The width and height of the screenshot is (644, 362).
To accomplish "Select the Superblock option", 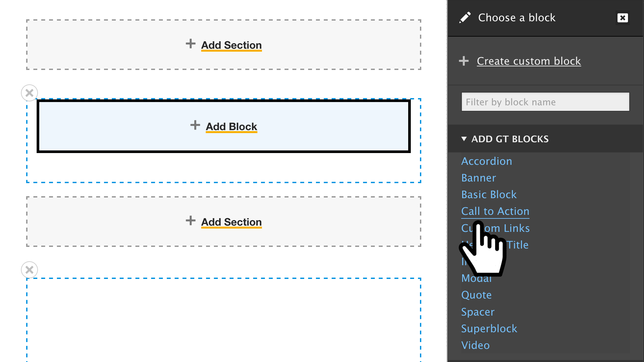I will coord(489,329).
